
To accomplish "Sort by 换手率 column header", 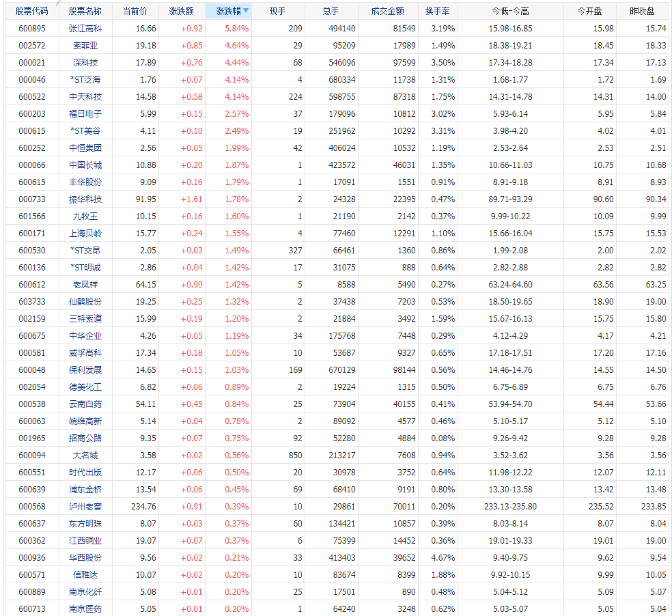I will point(437,12).
